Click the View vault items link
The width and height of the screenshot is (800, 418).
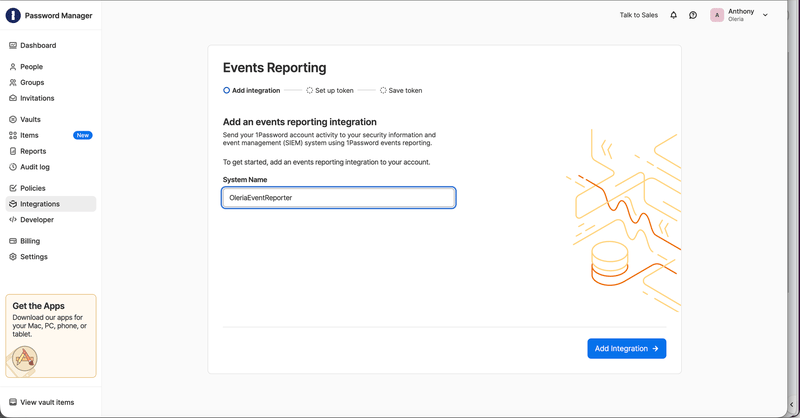47,402
